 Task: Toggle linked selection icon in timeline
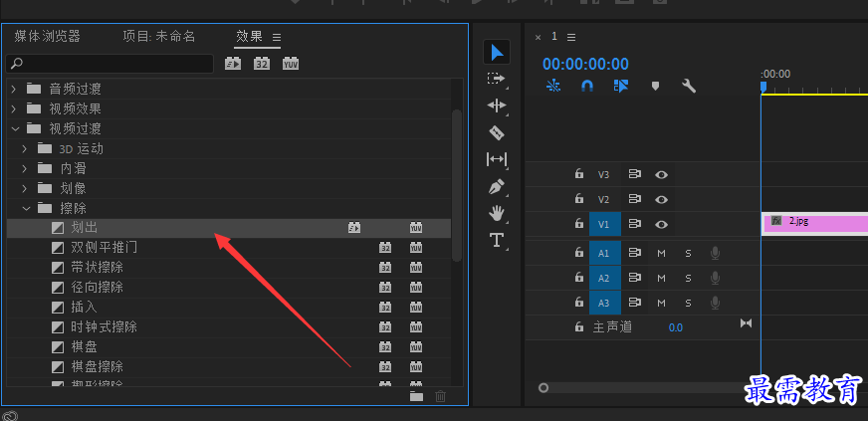click(621, 86)
